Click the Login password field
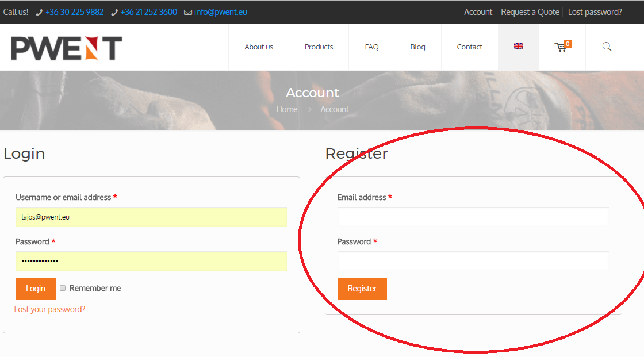The image size is (644, 357). click(151, 261)
